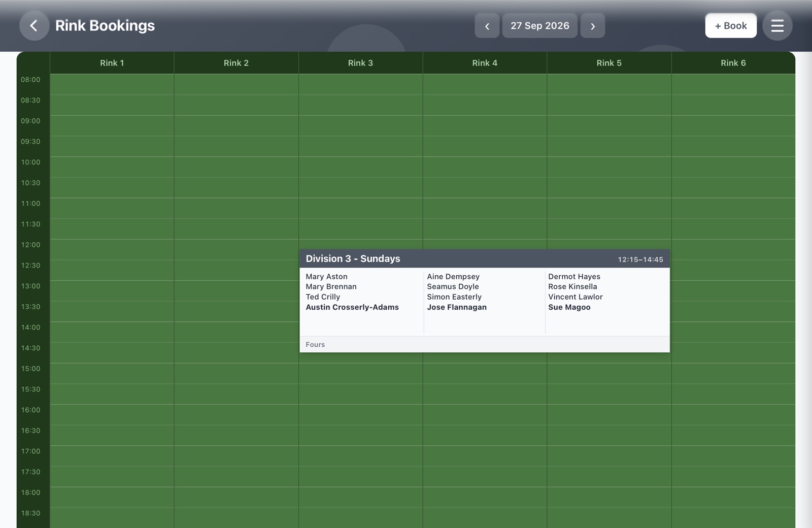
Task: Click the 12:00 time label
Action: (30, 245)
